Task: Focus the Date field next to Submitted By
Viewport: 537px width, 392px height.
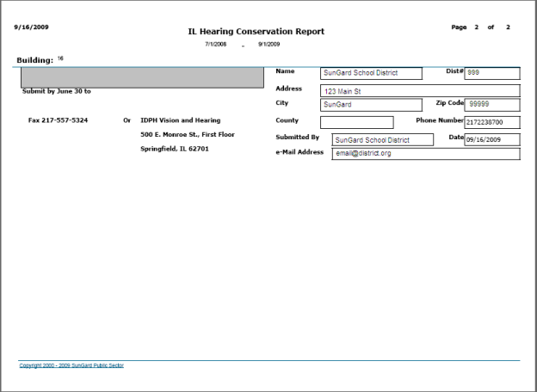Action: point(491,139)
